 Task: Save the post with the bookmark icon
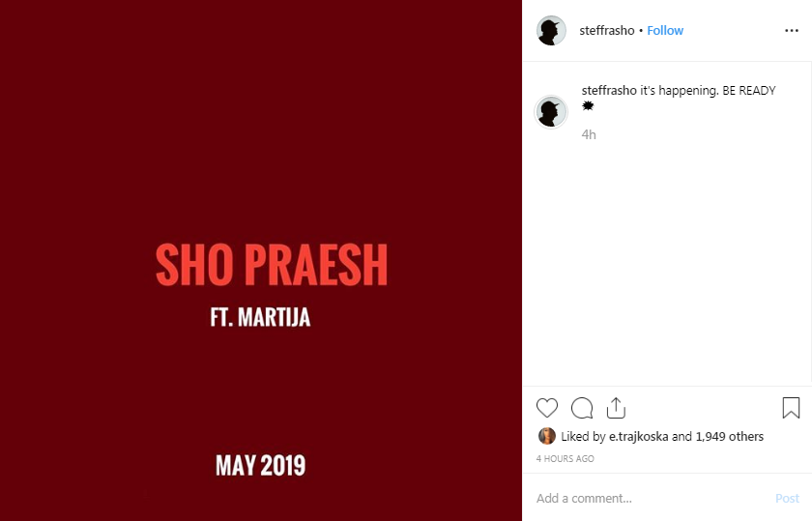pyautogui.click(x=791, y=408)
